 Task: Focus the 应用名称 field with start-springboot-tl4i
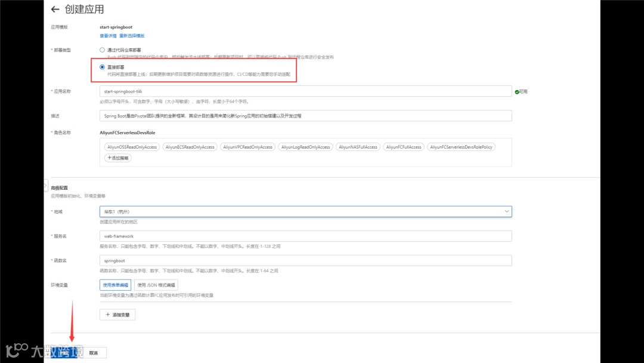(x=305, y=91)
